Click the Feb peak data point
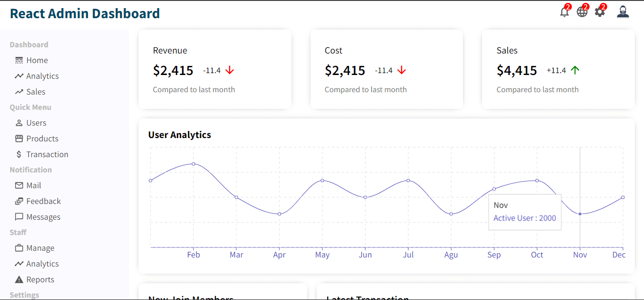This screenshot has height=300, width=644. (193, 164)
